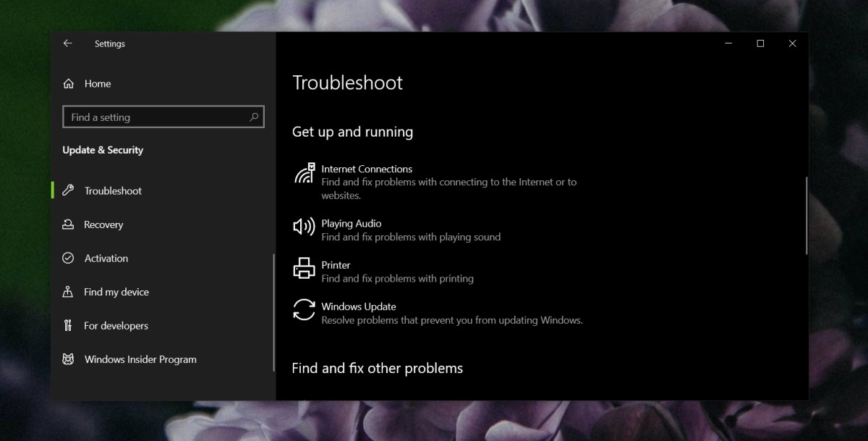Click the Troubleshoot page heading
868x441 pixels.
[x=347, y=83]
